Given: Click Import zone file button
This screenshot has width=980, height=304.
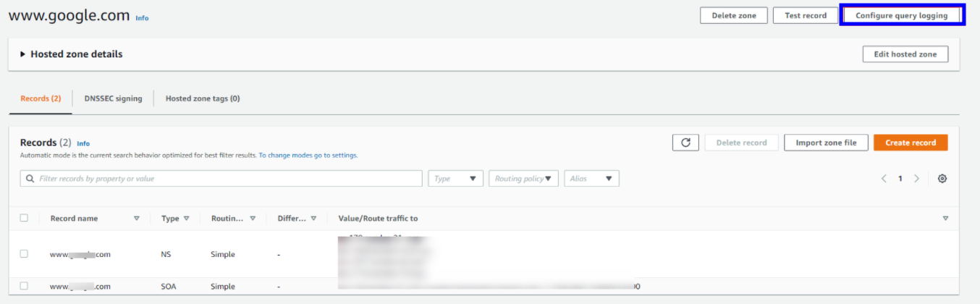Looking at the screenshot, I should click(x=826, y=143).
